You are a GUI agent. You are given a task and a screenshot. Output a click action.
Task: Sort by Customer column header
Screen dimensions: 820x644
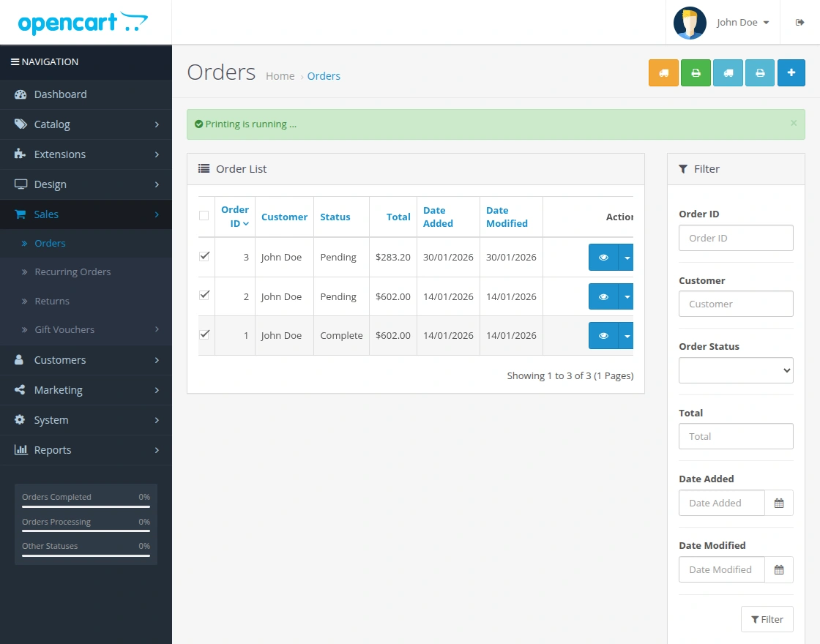click(x=284, y=217)
